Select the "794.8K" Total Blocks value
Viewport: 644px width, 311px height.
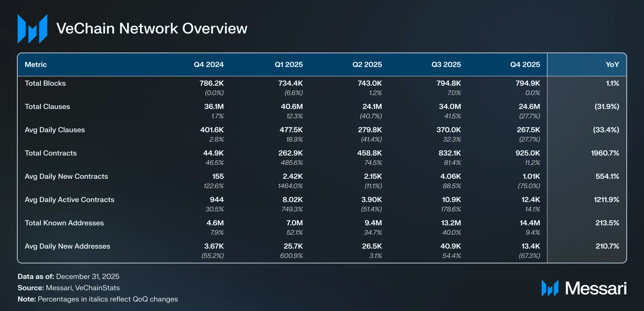tap(449, 83)
